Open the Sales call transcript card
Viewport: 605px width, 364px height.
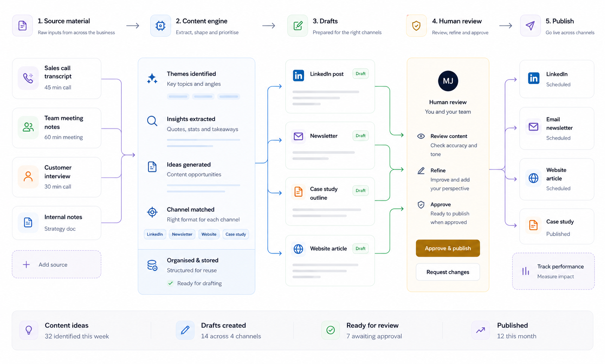(x=57, y=79)
